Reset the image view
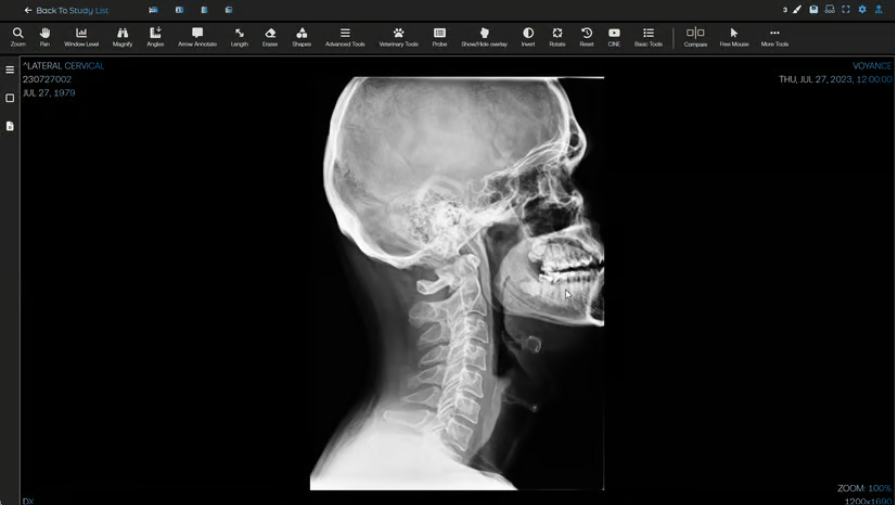The width and height of the screenshot is (895, 505). (586, 37)
